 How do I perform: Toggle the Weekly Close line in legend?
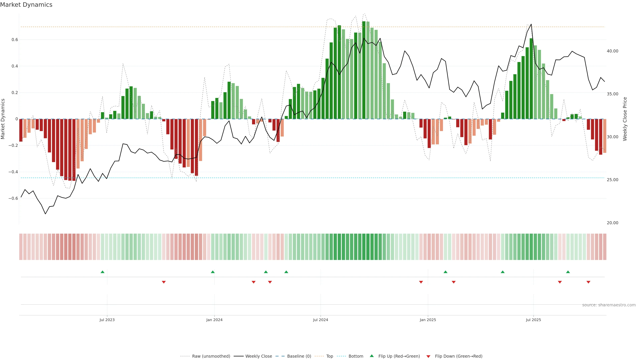pyautogui.click(x=258, y=356)
